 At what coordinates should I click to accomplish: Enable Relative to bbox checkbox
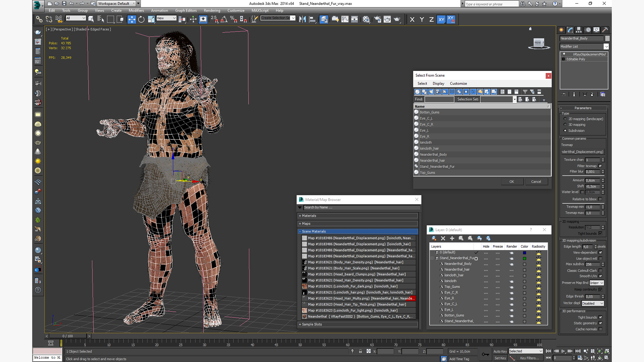pos(600,199)
